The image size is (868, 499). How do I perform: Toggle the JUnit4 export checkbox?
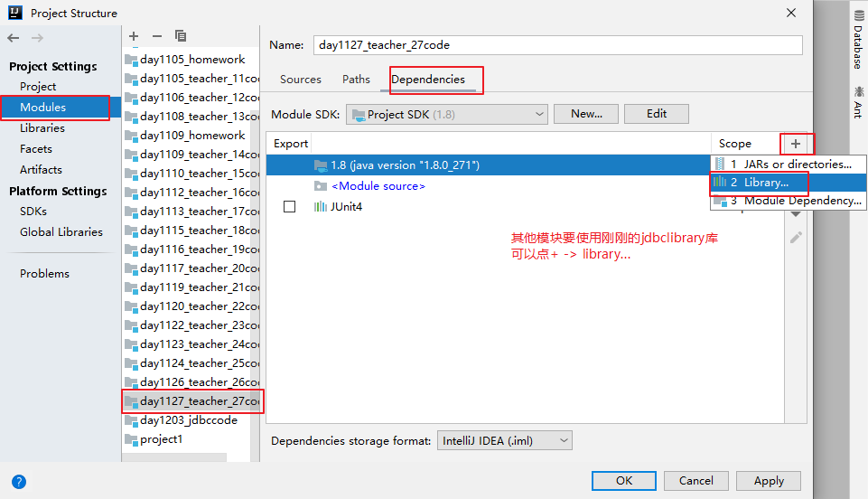coord(290,207)
